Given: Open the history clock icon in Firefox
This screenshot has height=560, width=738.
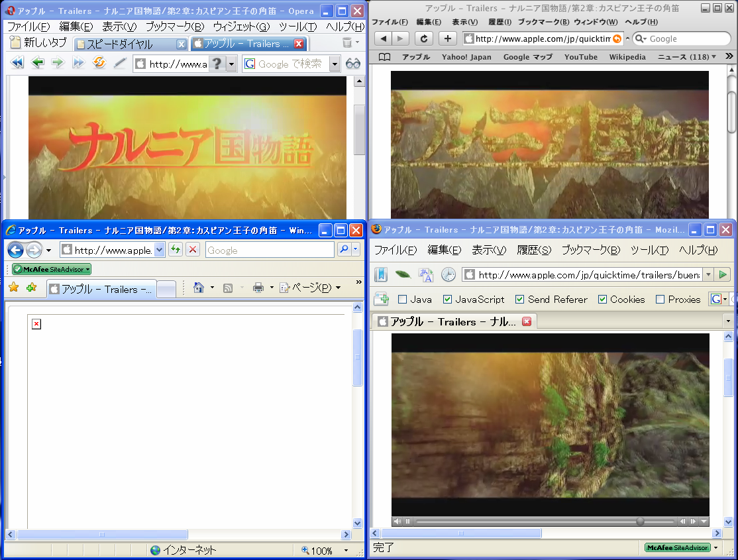Looking at the screenshot, I should 448,274.
